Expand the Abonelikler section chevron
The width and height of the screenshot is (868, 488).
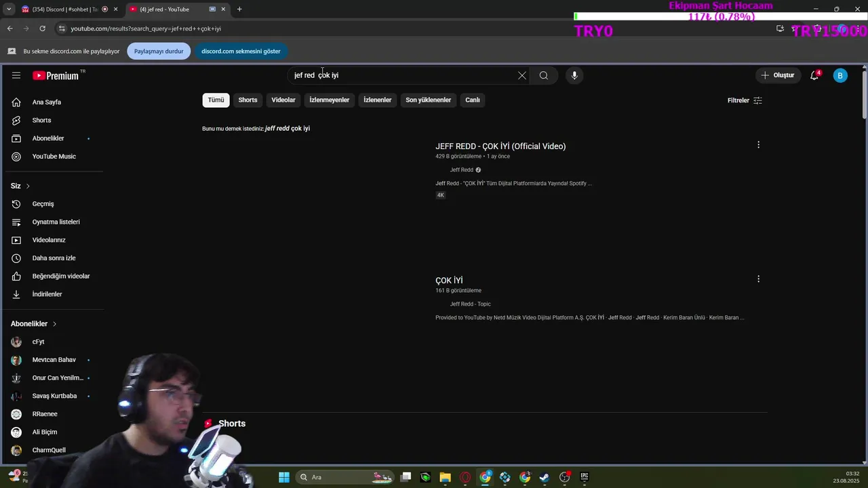pos(54,324)
